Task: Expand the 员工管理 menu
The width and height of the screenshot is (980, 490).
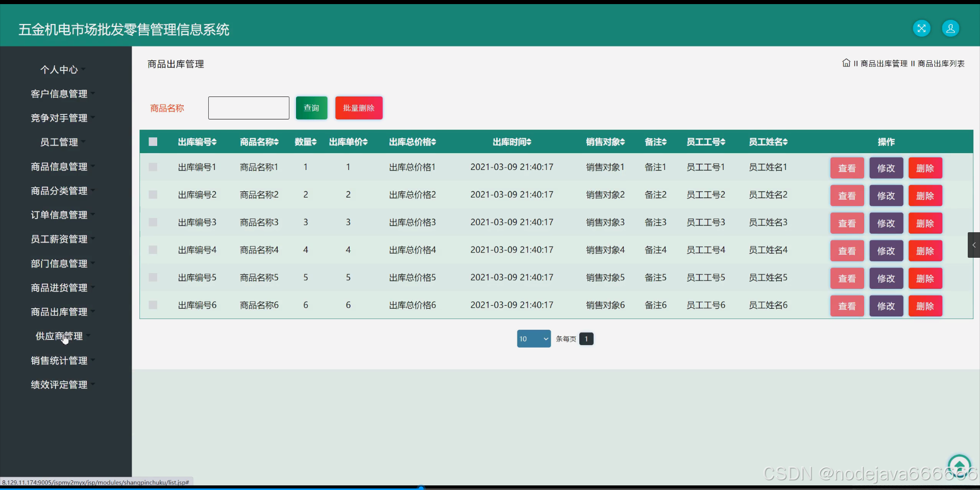Action: pos(59,142)
